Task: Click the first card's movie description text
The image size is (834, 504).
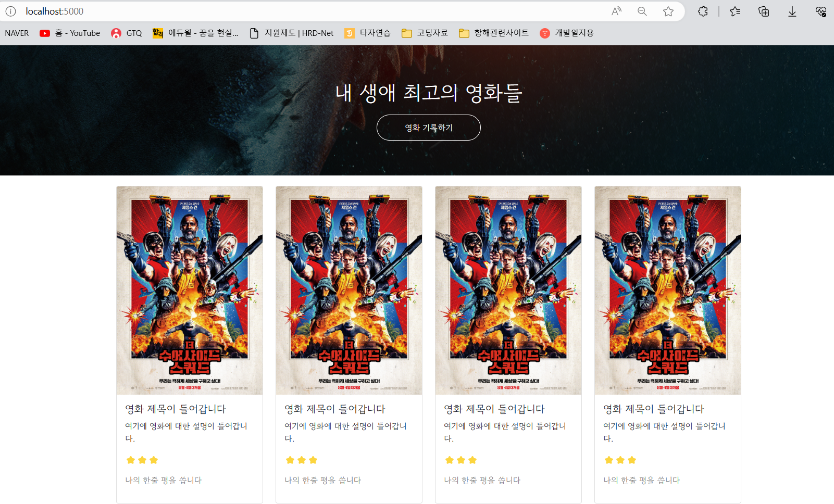Action: coord(186,432)
